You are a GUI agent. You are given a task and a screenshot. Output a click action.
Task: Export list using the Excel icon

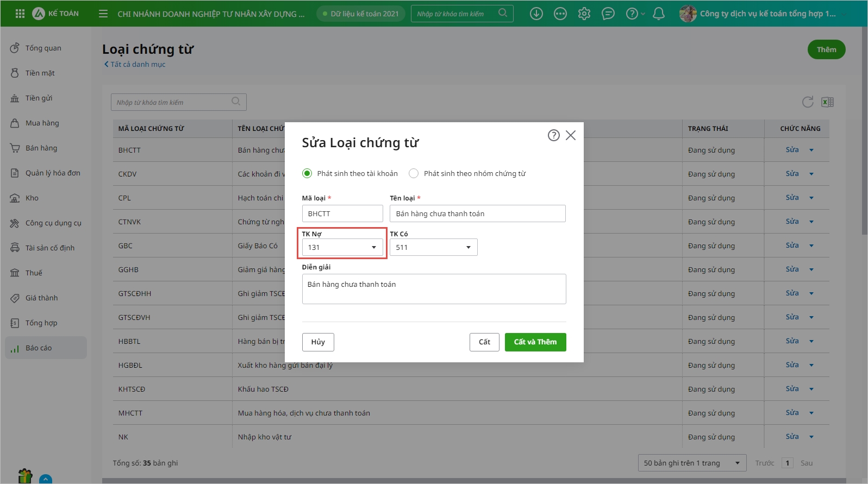click(x=827, y=102)
